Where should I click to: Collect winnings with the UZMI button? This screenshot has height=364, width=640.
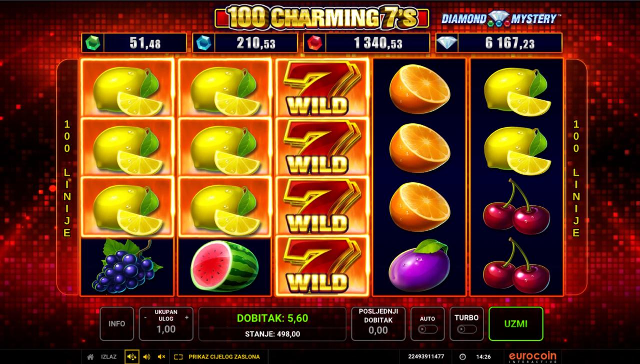click(x=516, y=324)
